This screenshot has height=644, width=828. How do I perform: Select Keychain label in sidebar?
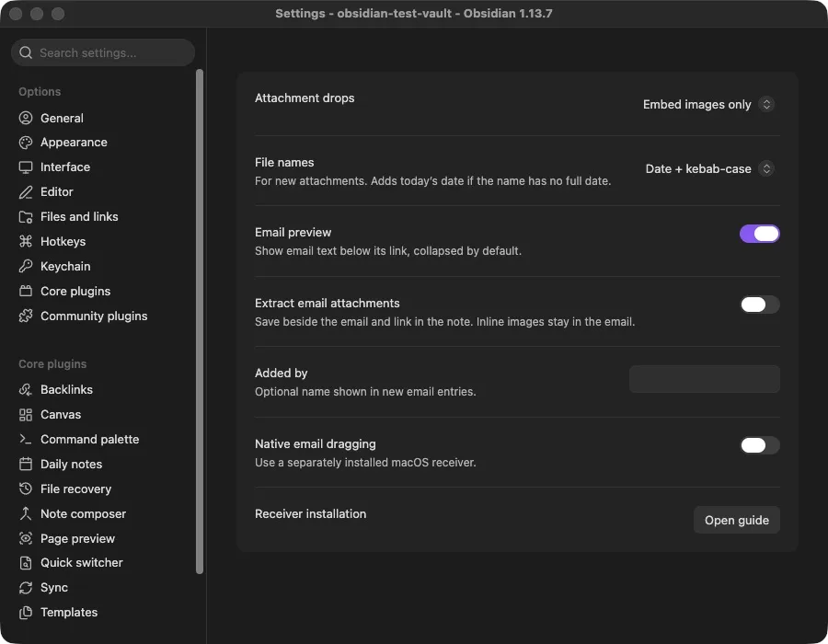[65, 266]
